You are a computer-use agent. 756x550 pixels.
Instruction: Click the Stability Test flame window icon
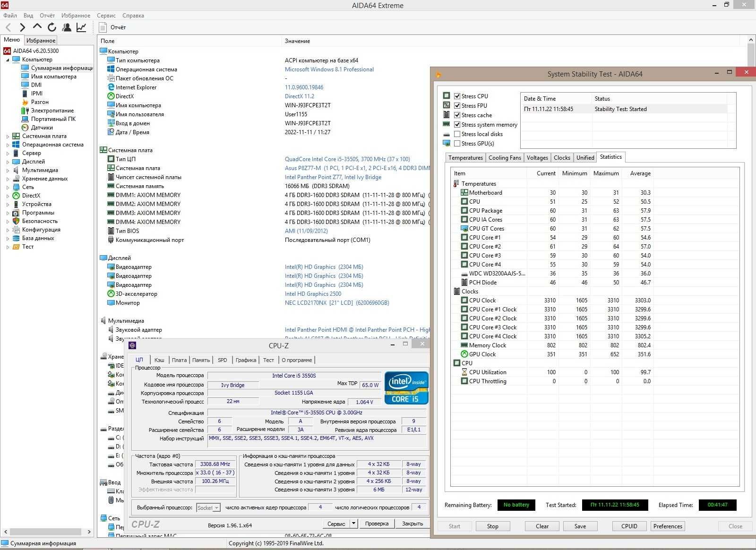point(438,74)
